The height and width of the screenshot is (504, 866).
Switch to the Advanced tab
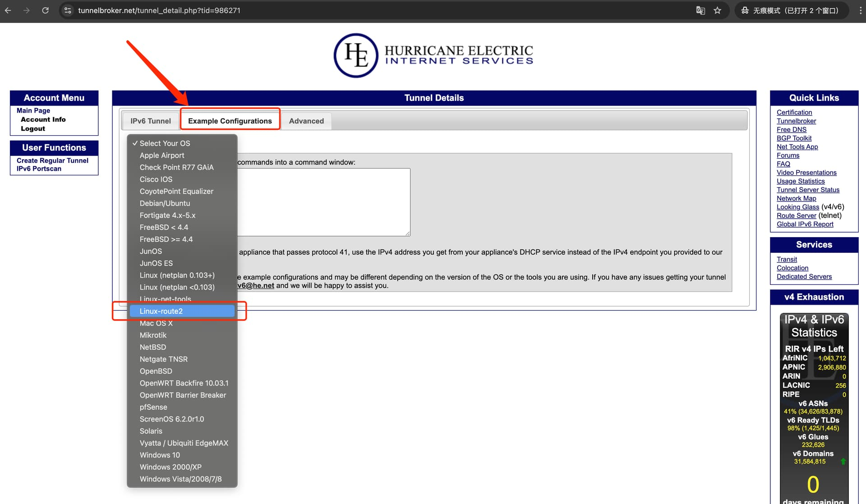(306, 121)
